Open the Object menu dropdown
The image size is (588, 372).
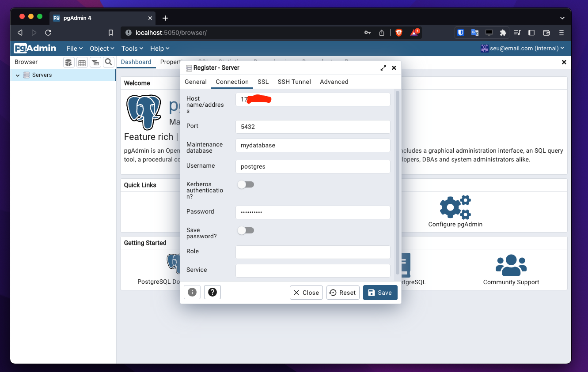tap(102, 49)
